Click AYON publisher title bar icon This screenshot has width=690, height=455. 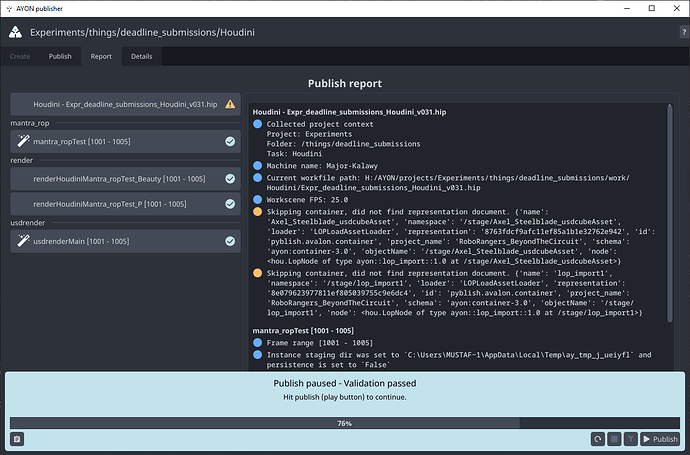click(x=9, y=8)
